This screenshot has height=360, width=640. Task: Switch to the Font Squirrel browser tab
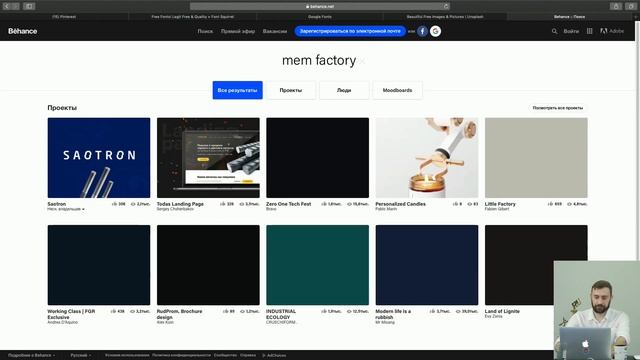(193, 17)
